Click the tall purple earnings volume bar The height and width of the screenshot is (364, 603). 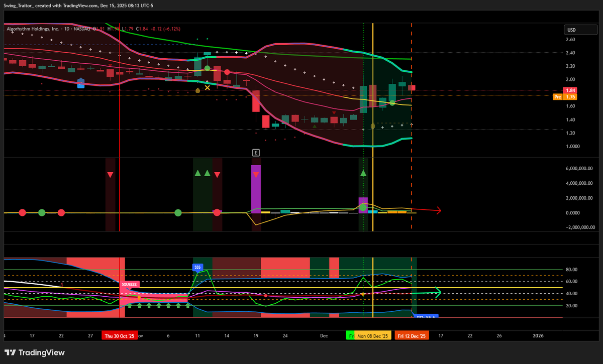pos(256,189)
